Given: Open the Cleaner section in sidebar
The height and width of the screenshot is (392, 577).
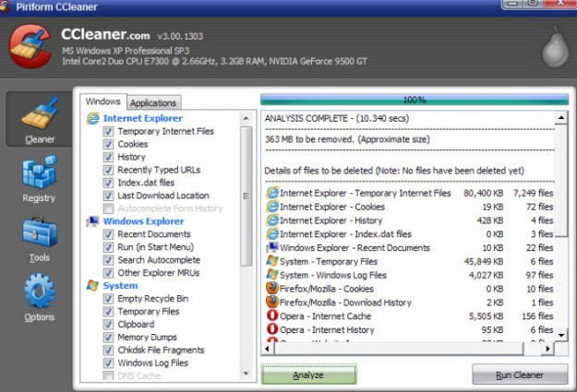Looking at the screenshot, I should pos(39,120).
